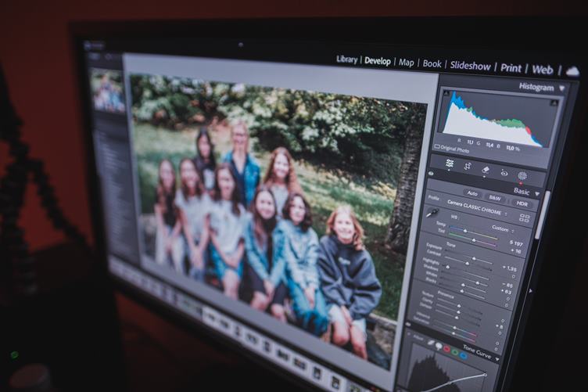Open the Masking tool

point(522,176)
